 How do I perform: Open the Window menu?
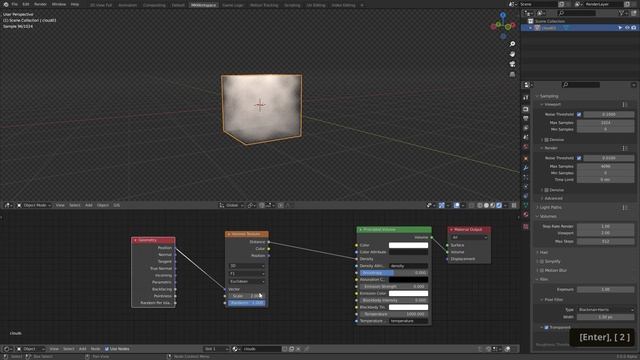click(59, 4)
